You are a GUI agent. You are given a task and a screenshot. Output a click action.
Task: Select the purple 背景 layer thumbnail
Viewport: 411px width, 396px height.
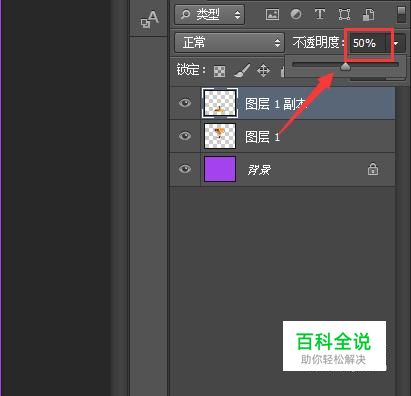pyautogui.click(x=220, y=169)
